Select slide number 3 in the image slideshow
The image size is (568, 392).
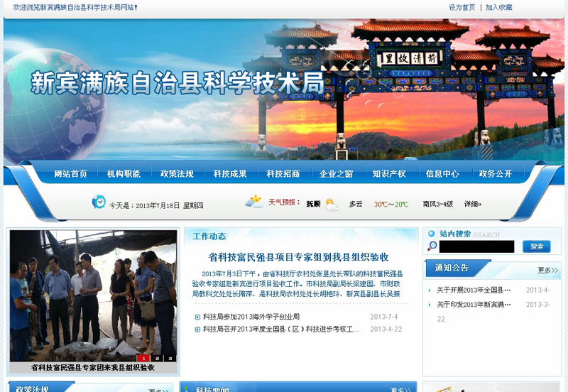(171, 359)
